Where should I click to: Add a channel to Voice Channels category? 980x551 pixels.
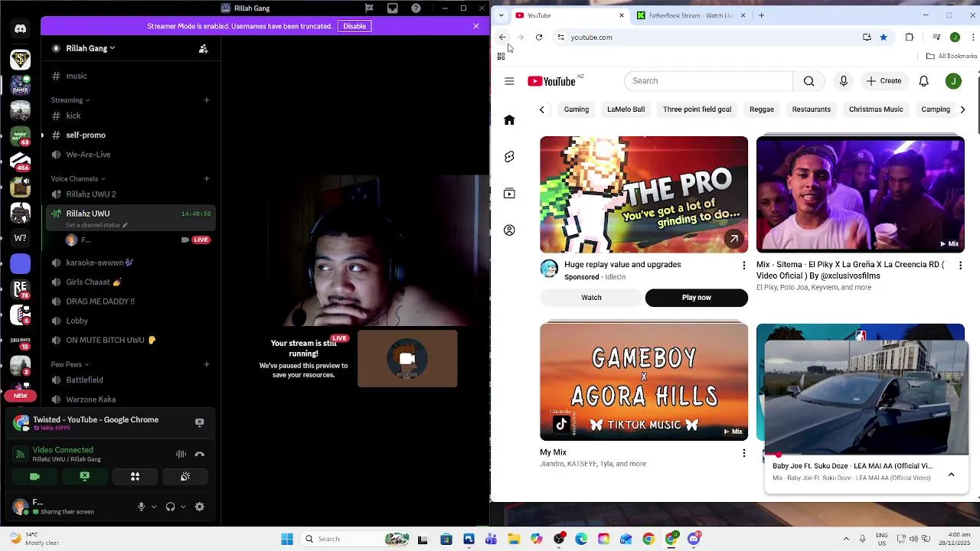[207, 179]
